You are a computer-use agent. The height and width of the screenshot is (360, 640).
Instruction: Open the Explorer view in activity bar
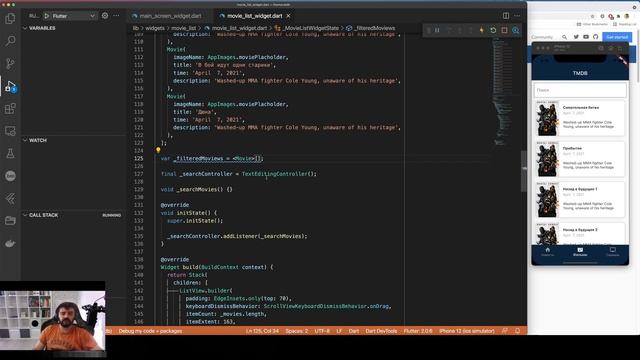[10, 18]
